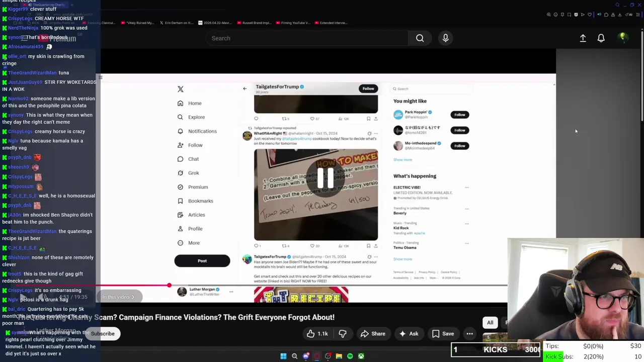Follow the second suggested account, under Park Hoppin'
644x362 pixels.
pos(460,130)
